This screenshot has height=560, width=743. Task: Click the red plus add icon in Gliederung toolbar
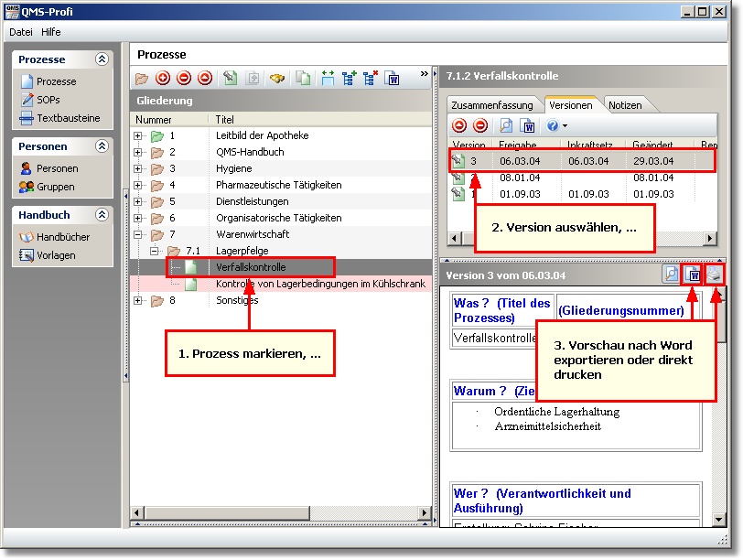pyautogui.click(x=163, y=80)
